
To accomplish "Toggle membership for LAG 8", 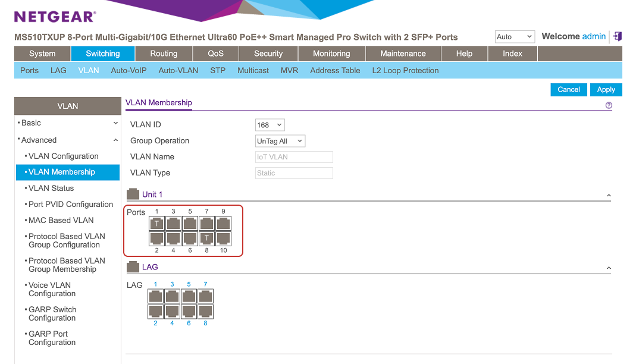I will [205, 311].
